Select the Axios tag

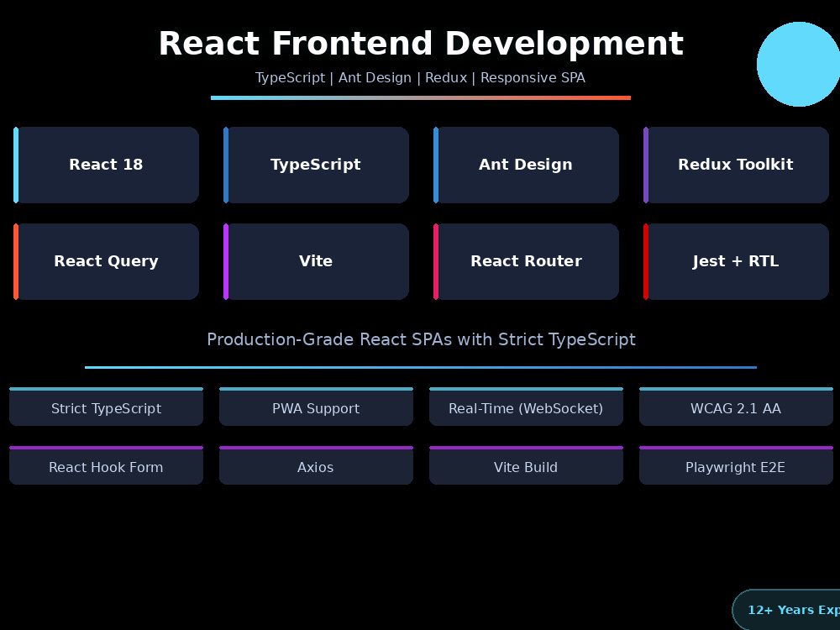coord(316,465)
